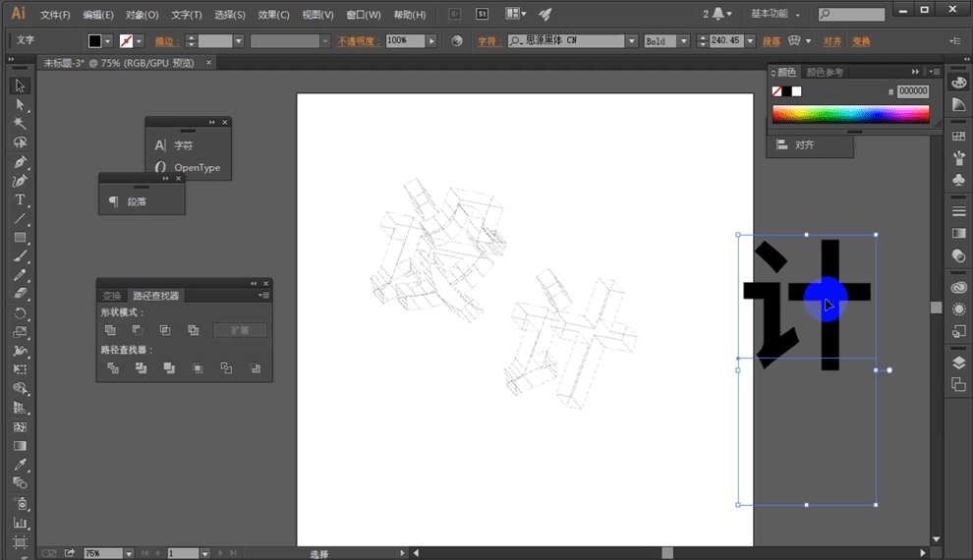Click the Divide pathfinder icon
Screen dimensions: 973x560
[112, 368]
